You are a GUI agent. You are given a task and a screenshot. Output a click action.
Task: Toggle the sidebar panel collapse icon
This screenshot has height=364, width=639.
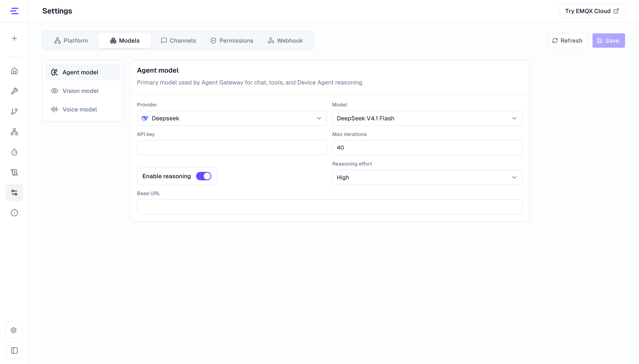tap(14, 350)
